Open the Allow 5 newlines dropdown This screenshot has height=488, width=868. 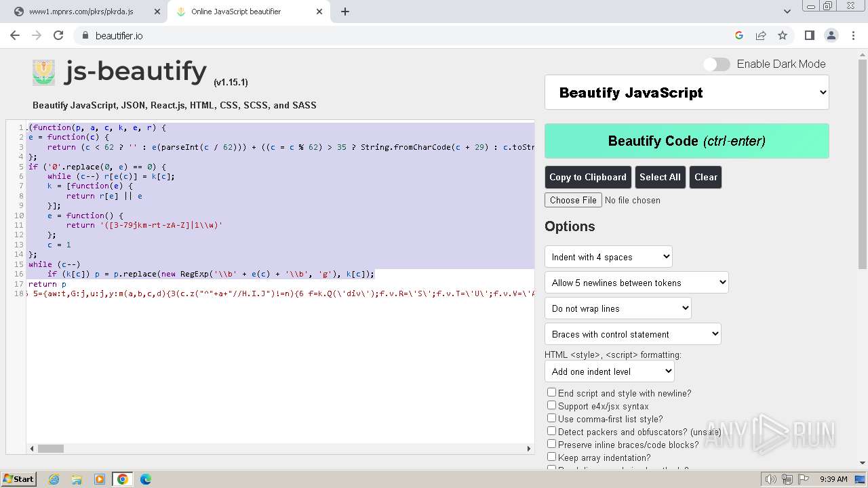(x=636, y=283)
